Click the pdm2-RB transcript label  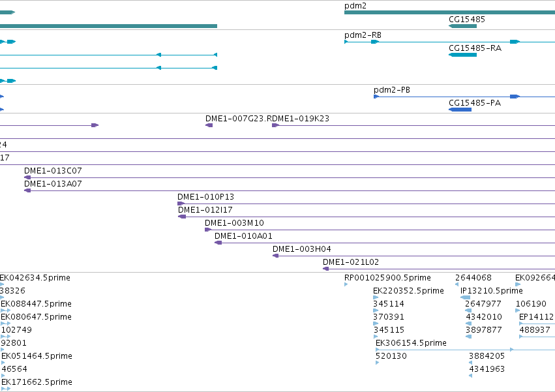coord(363,35)
